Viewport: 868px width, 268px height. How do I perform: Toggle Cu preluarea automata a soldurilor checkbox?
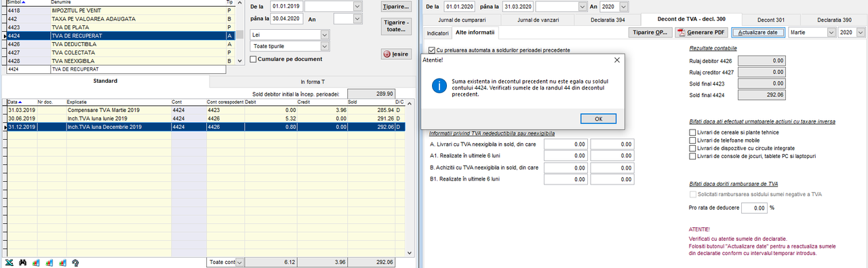tap(432, 50)
